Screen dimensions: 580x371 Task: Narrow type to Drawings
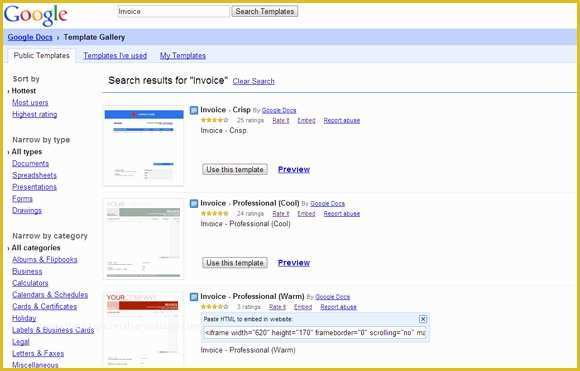click(27, 210)
